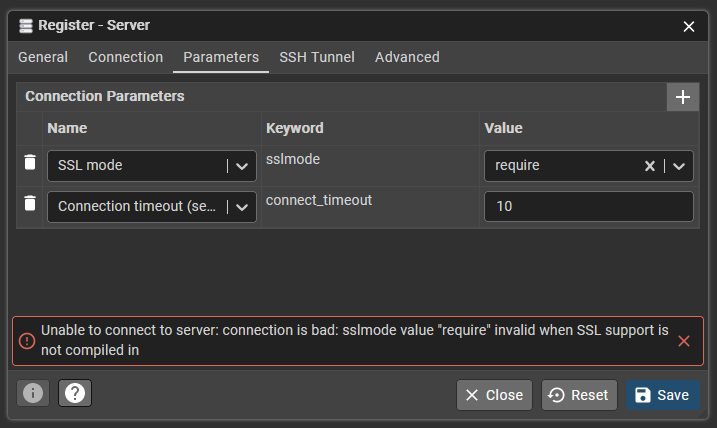Open the 'require' value dropdown arrow

[678, 166]
